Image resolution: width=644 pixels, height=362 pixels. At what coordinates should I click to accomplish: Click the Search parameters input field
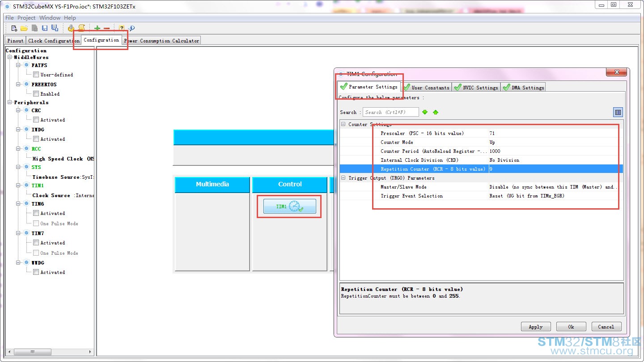pos(390,112)
